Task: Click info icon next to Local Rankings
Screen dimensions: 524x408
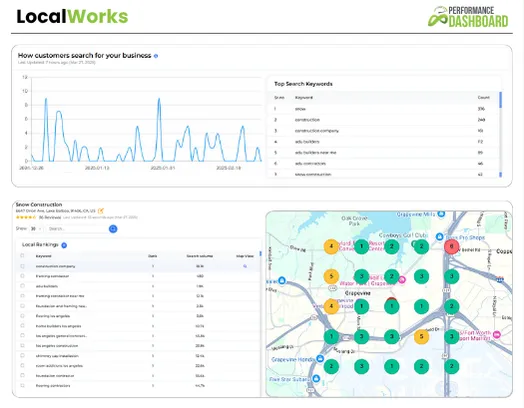Action: 64,245
